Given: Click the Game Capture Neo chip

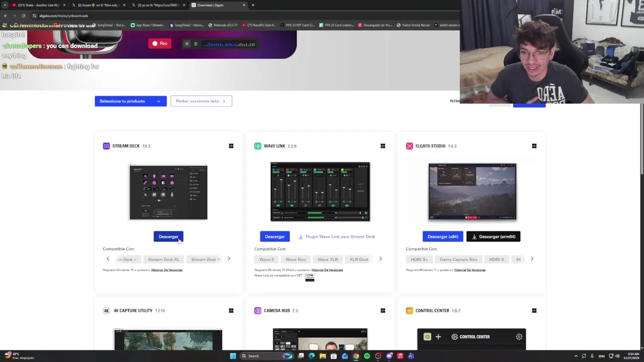Looking at the screenshot, I should (x=458, y=259).
